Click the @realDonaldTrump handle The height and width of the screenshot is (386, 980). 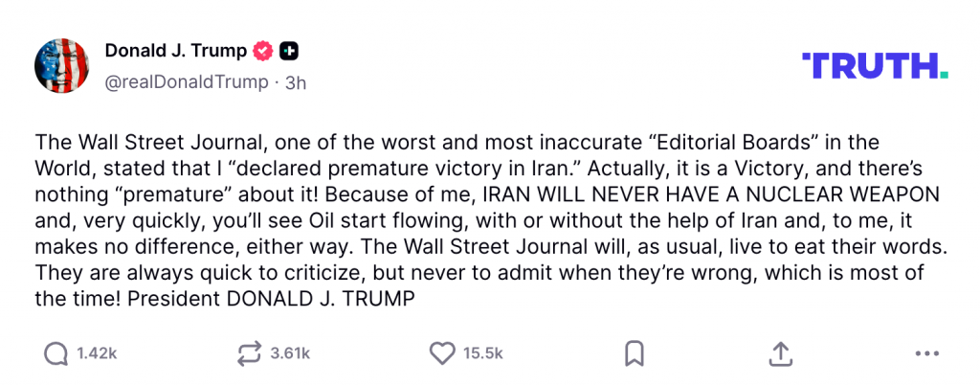186,82
